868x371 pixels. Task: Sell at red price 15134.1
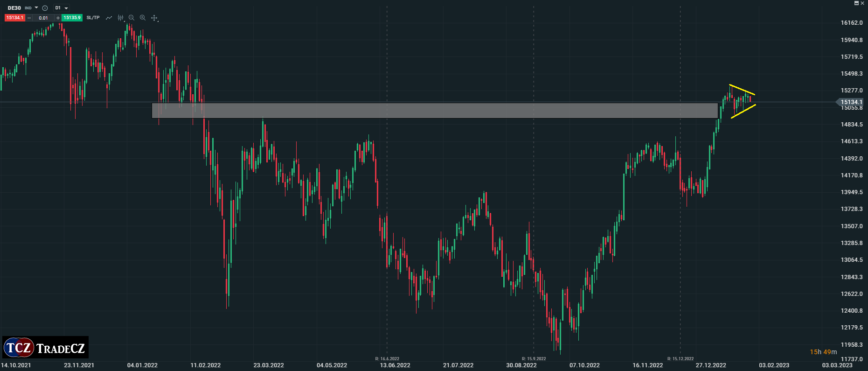click(14, 18)
